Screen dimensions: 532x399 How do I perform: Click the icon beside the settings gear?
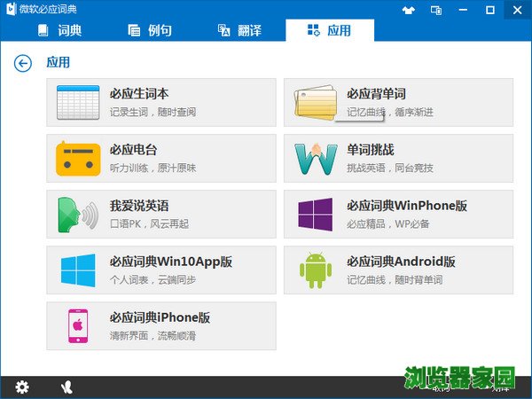(67, 387)
